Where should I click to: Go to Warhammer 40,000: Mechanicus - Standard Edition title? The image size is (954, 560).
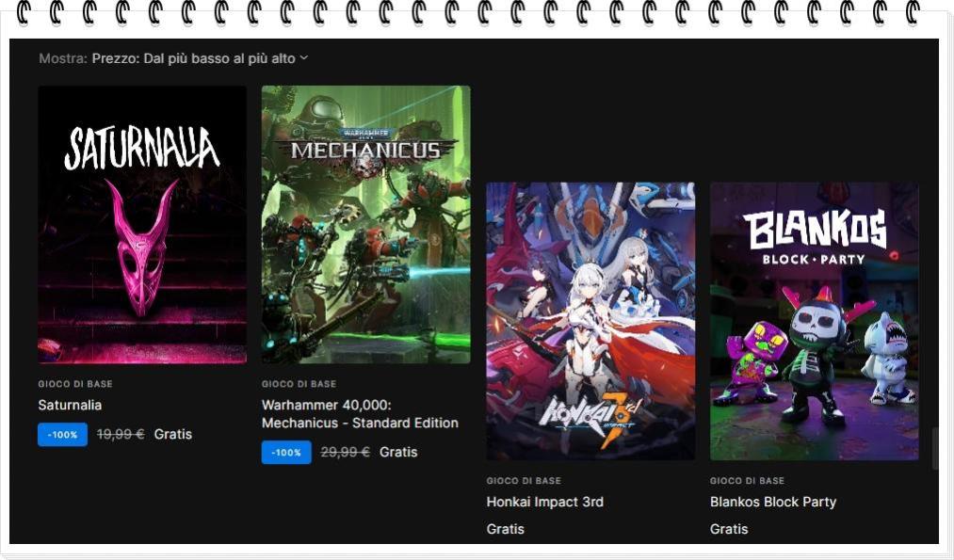pos(360,413)
